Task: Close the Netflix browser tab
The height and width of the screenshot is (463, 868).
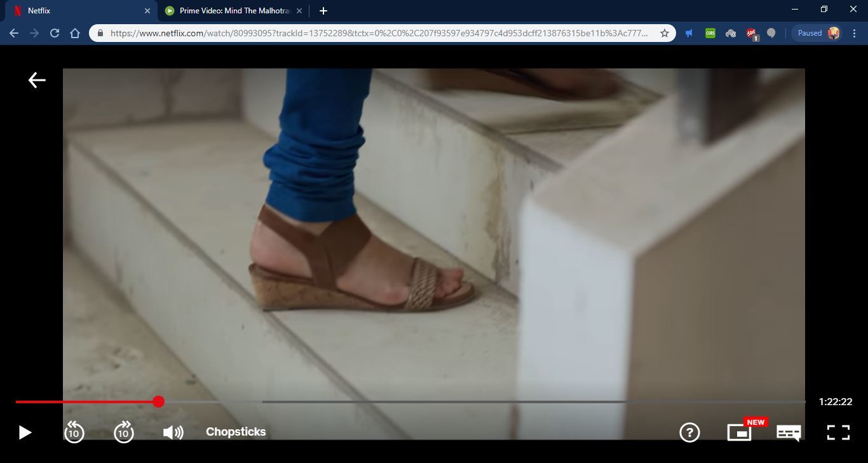Action: (147, 11)
